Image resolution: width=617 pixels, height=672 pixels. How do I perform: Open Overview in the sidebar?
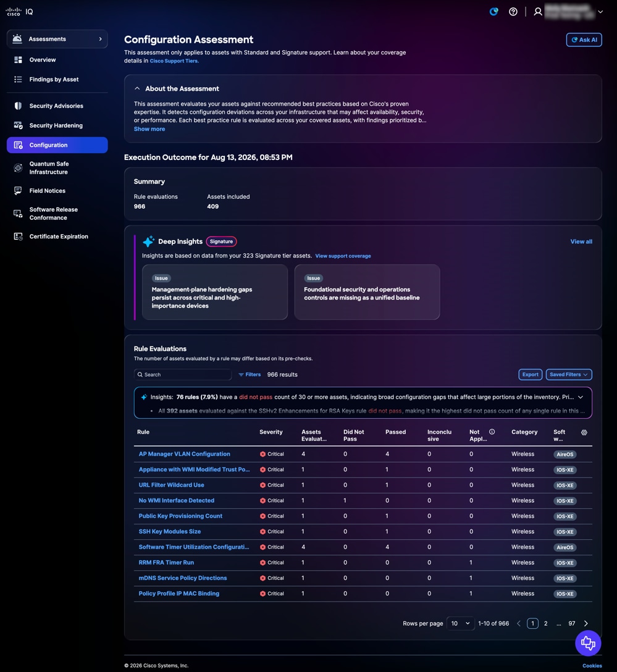[43, 60]
